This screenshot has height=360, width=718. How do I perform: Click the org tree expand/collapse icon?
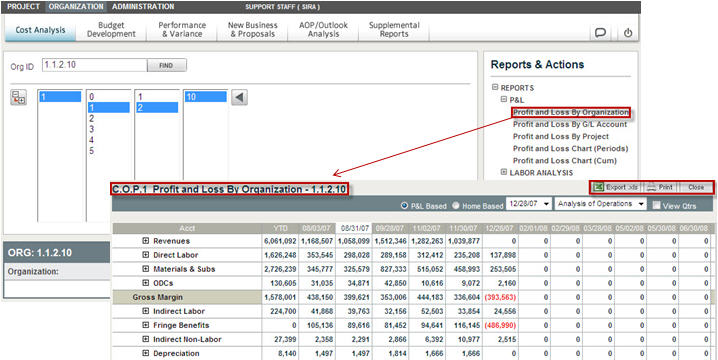[x=19, y=98]
